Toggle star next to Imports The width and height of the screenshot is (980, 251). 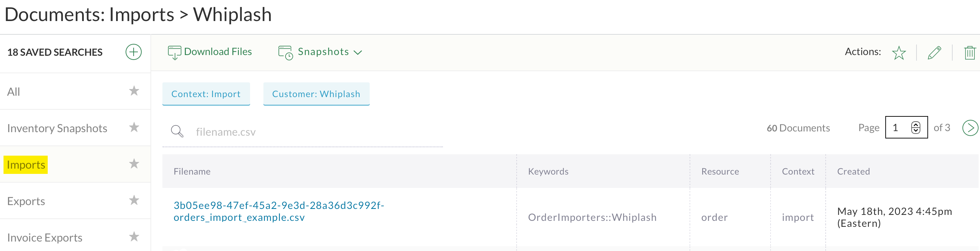pyautogui.click(x=134, y=164)
